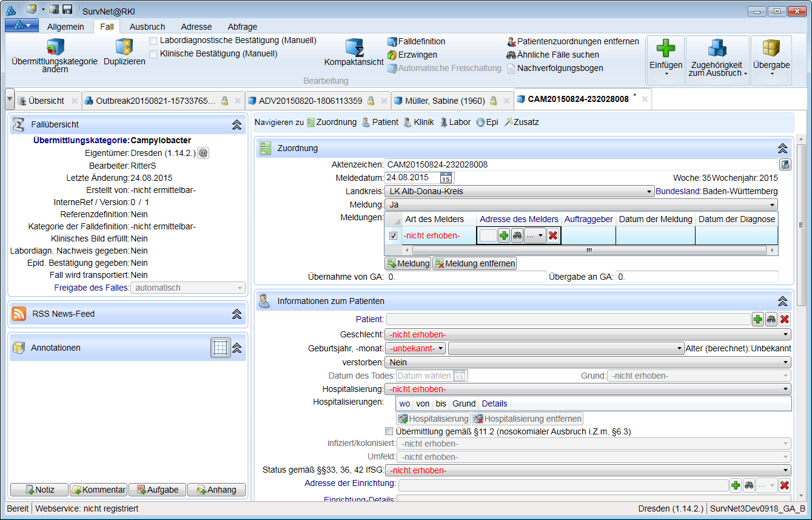The height and width of the screenshot is (520, 812).
Task: Toggle Klinische Bestätigung (Manuell) checkbox
Action: [x=153, y=54]
